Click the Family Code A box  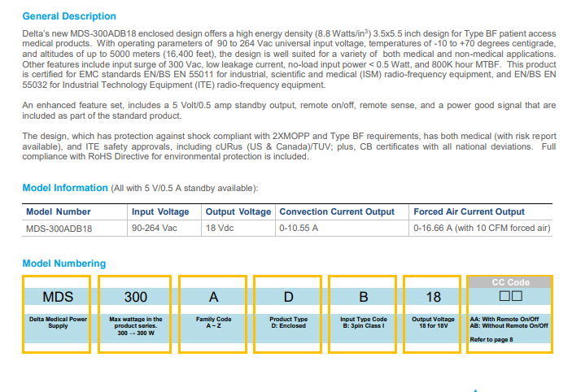tap(213, 297)
